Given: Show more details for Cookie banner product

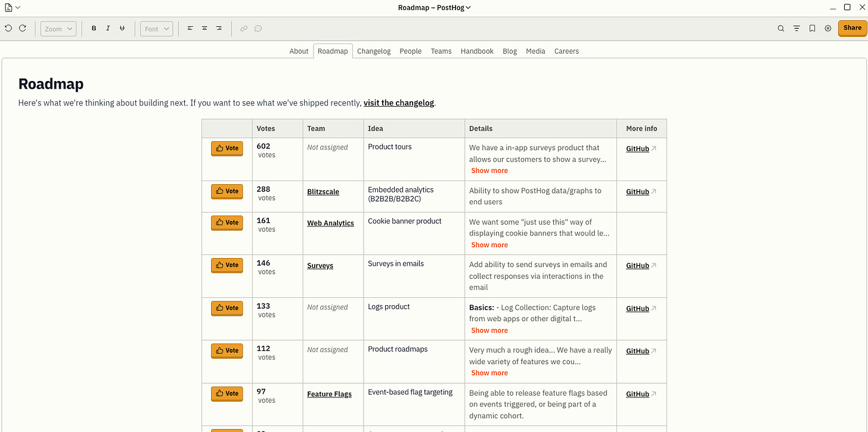Looking at the screenshot, I should 489,245.
